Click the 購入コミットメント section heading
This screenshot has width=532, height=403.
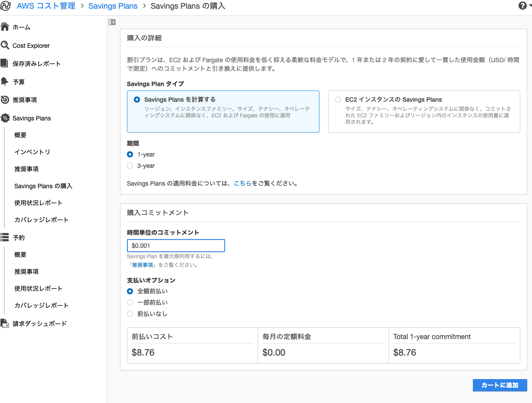158,213
